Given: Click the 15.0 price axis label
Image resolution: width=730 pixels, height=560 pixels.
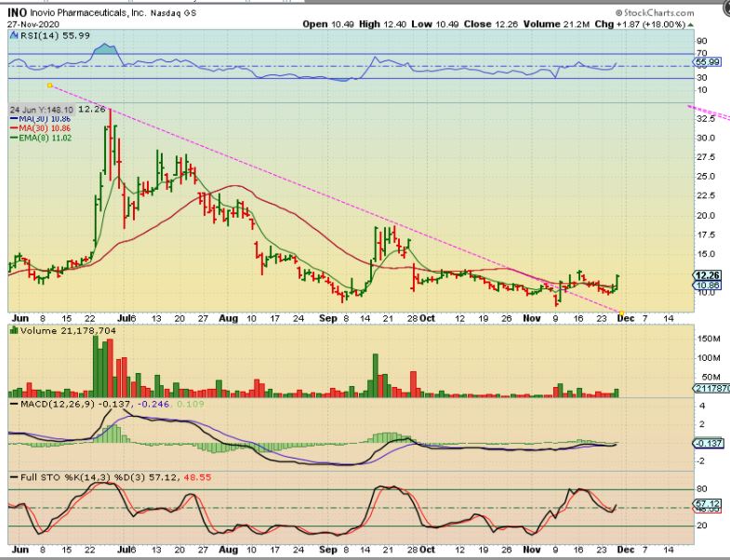Looking at the screenshot, I should point(706,254).
